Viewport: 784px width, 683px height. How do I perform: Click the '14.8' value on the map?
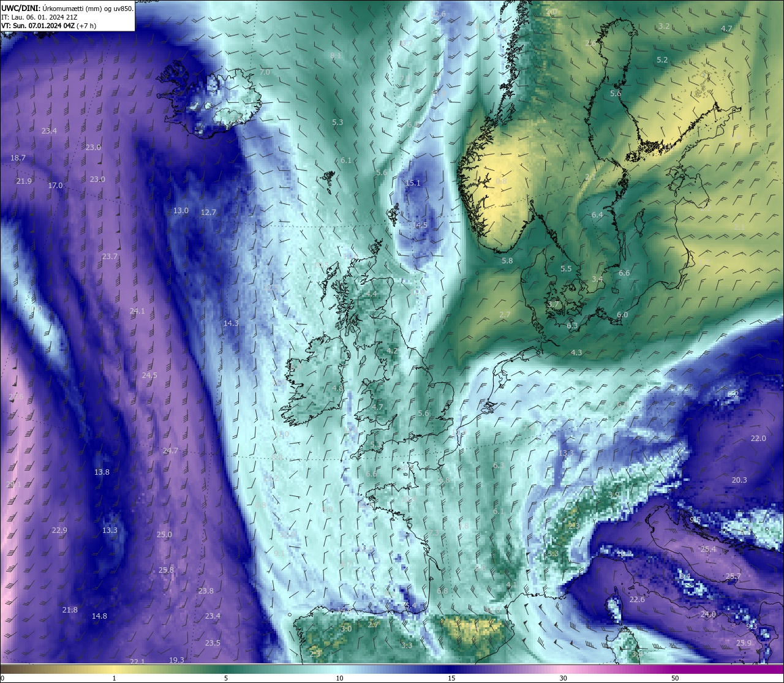[x=99, y=616]
